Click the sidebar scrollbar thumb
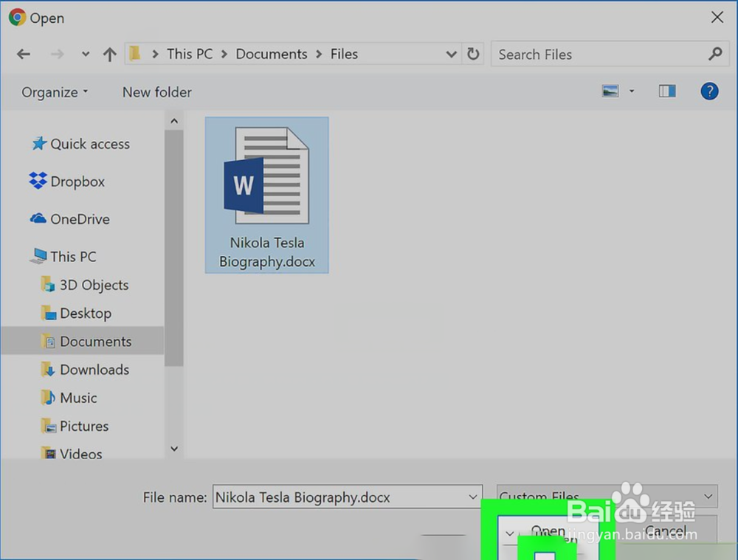Viewport: 738px width, 560px height. pos(173,248)
